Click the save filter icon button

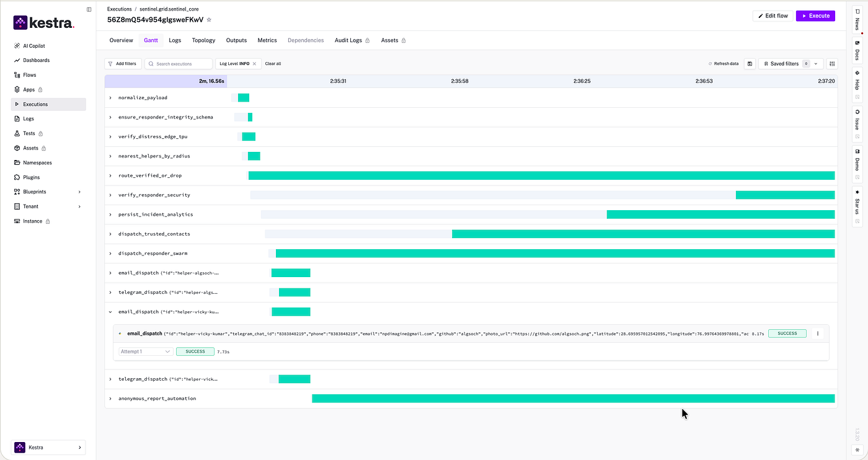point(750,64)
